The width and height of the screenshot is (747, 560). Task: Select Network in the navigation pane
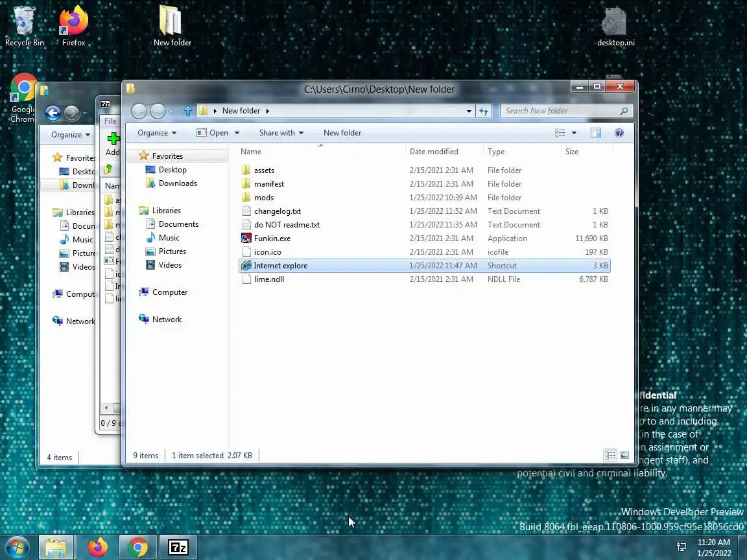[x=166, y=320]
